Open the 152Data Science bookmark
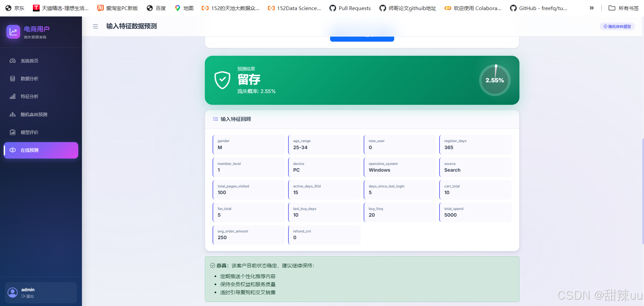 [294, 8]
